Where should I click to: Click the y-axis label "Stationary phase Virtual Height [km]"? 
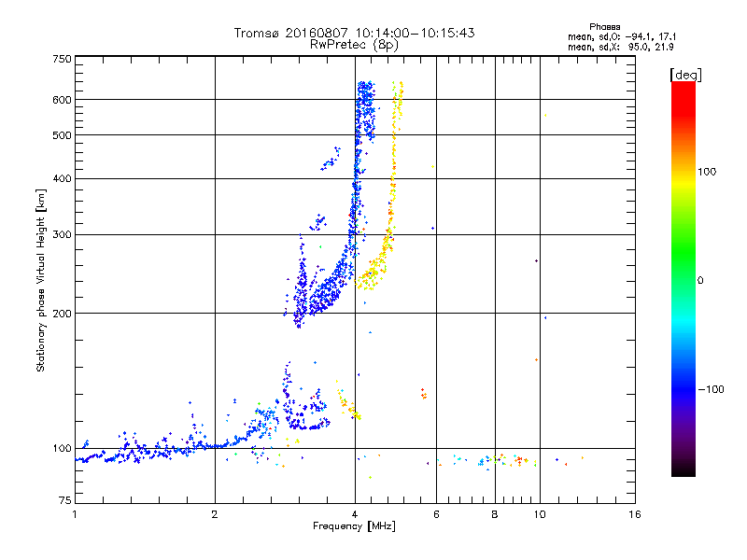click(x=40, y=281)
